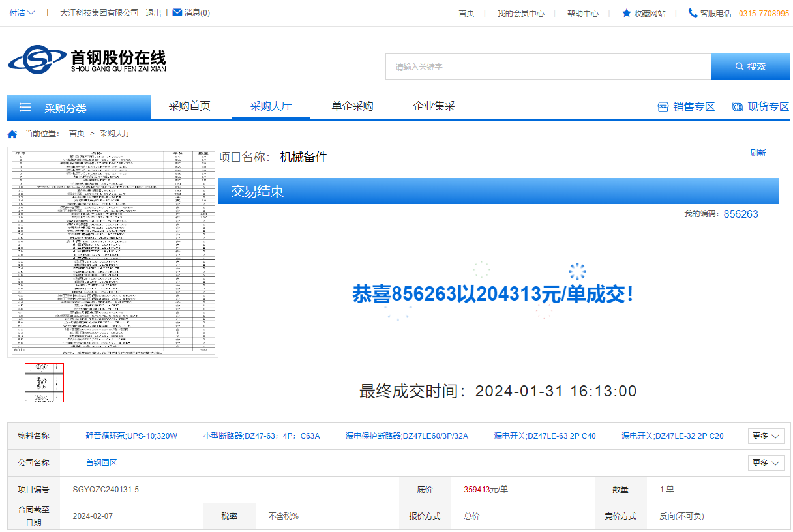The image size is (793, 532).
Task: Select the red-bordered thumbnail below the image
Action: tap(44, 383)
